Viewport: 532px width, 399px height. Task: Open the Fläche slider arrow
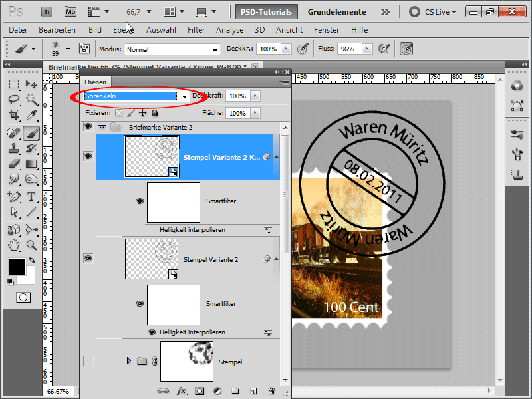coord(255,113)
